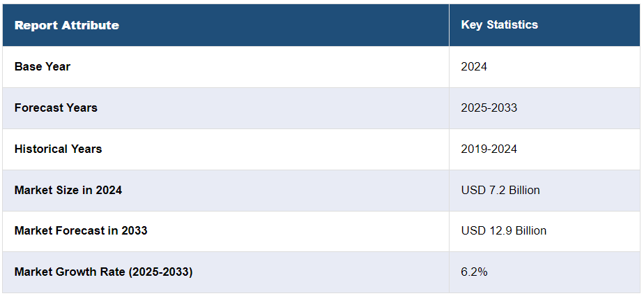Click the Key Statistics column header
Image resolution: width=644 pixels, height=296 pixels.
pyautogui.click(x=499, y=24)
